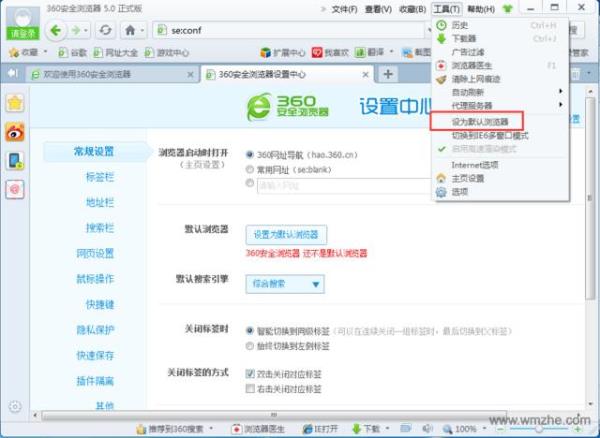Screen dimensions: 600x438
Task: Click the login avatar 请登录
Action: [x=23, y=23]
